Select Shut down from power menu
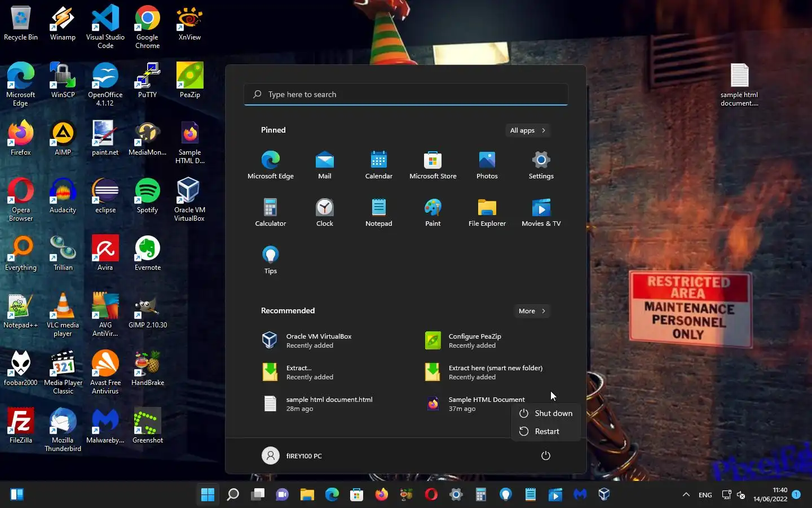The width and height of the screenshot is (812, 508). (546, 413)
